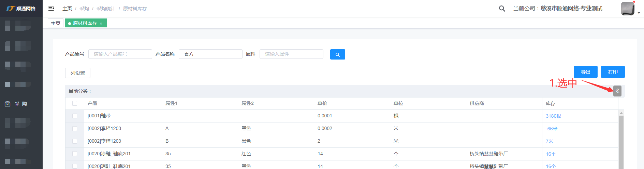The height and width of the screenshot is (169, 644).
Task: Open the 3180根 stock link
Action: (x=553, y=116)
